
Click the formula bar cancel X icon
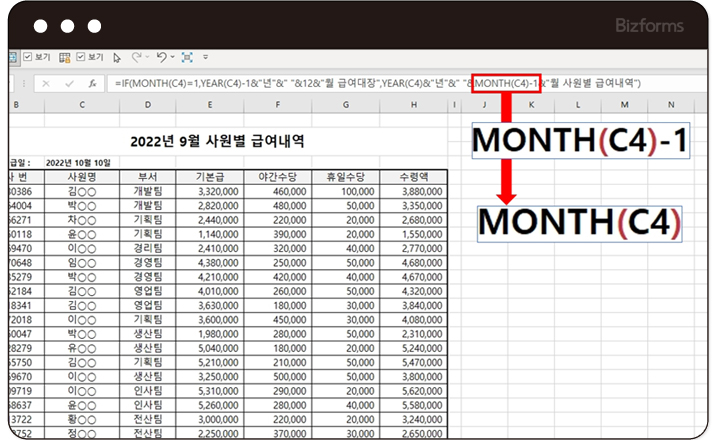pyautogui.click(x=46, y=83)
